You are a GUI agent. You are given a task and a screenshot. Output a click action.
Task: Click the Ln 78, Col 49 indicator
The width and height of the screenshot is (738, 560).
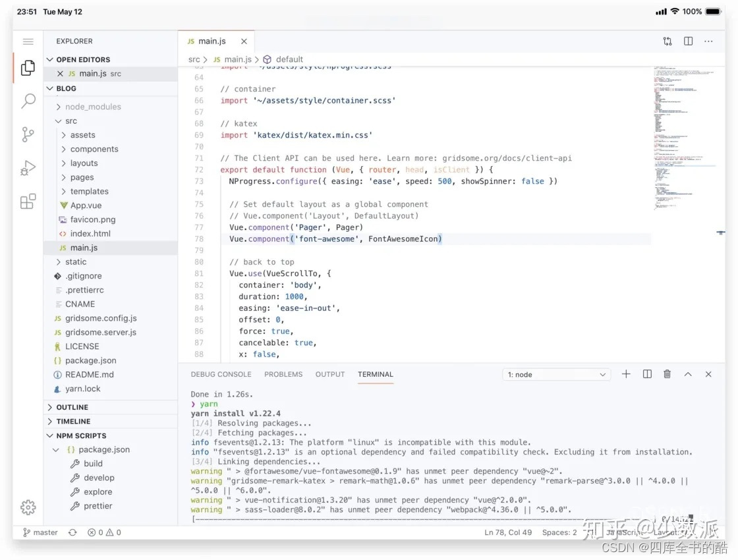[x=508, y=532]
